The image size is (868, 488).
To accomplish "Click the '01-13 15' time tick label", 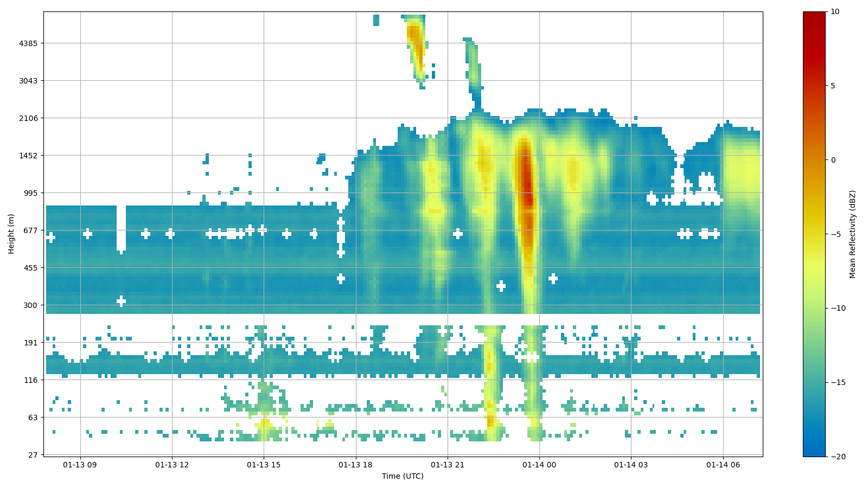I will point(264,465).
